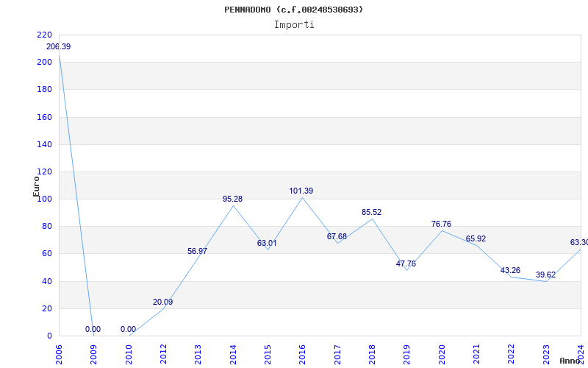Image resolution: width=588 pixels, height=368 pixels.
Task: Click y-axis tick label 120
Action: coord(44,172)
